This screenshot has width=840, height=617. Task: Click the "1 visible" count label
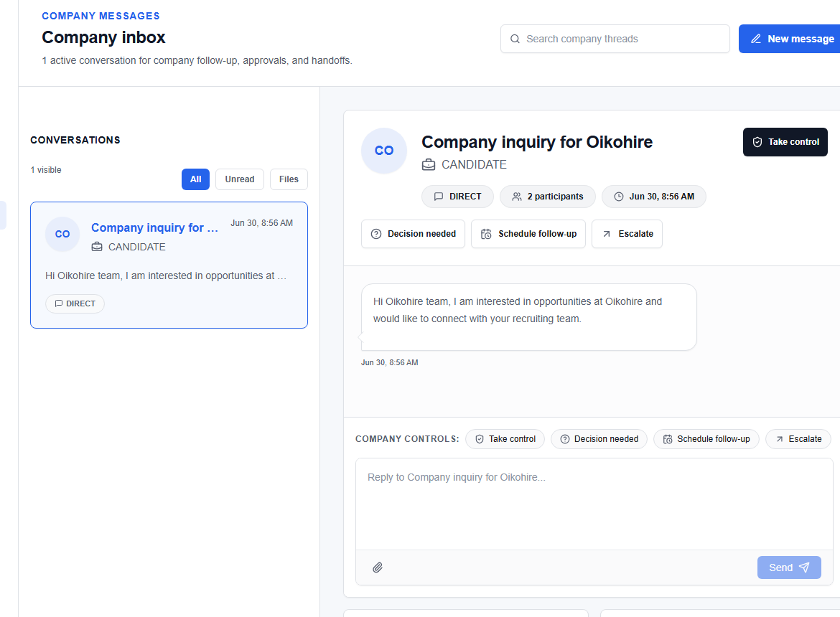pyautogui.click(x=46, y=169)
